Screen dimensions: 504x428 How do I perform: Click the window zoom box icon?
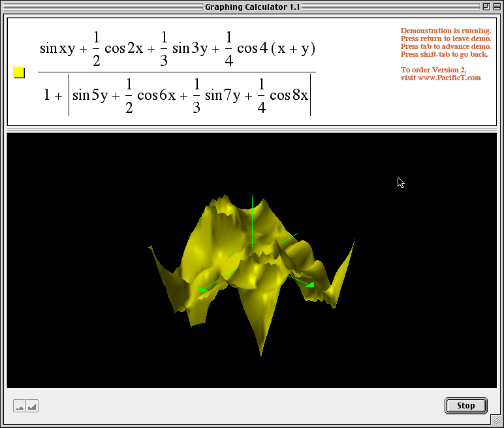486,7
